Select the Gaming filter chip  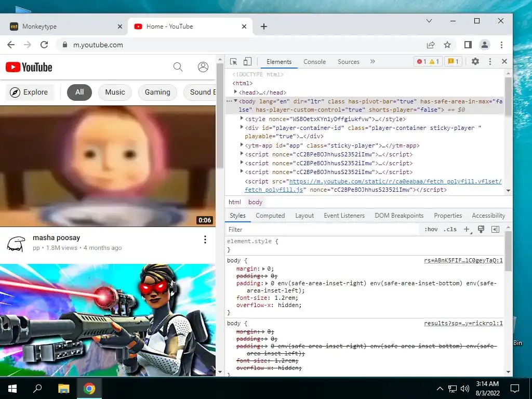[x=157, y=92]
